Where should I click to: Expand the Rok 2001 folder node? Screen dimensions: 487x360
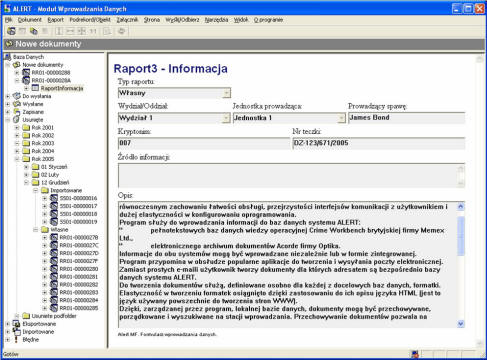[17, 127]
